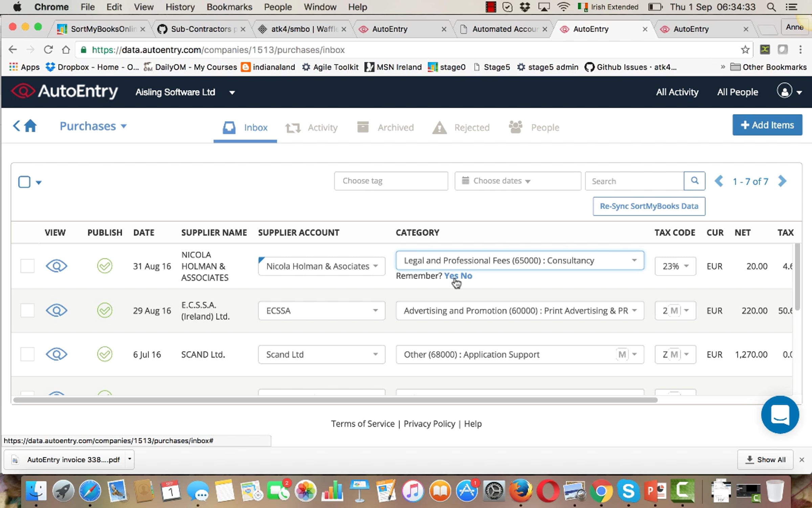Image resolution: width=812 pixels, height=508 pixels.
Task: Open the Chrome home page button
Action: point(66,50)
